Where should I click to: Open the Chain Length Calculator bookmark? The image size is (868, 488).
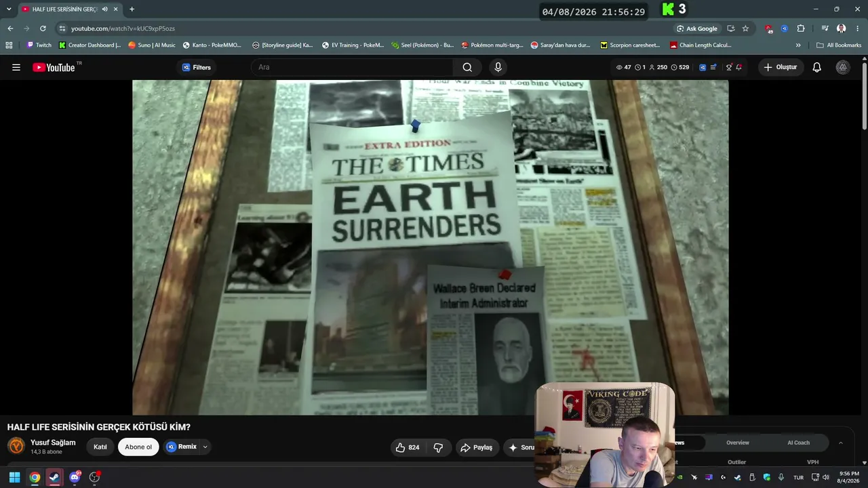point(701,45)
